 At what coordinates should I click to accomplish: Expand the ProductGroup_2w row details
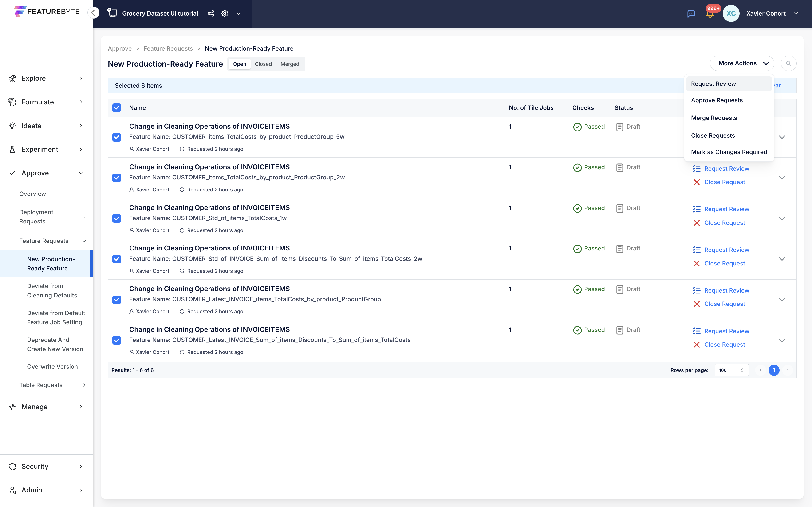[x=782, y=178]
